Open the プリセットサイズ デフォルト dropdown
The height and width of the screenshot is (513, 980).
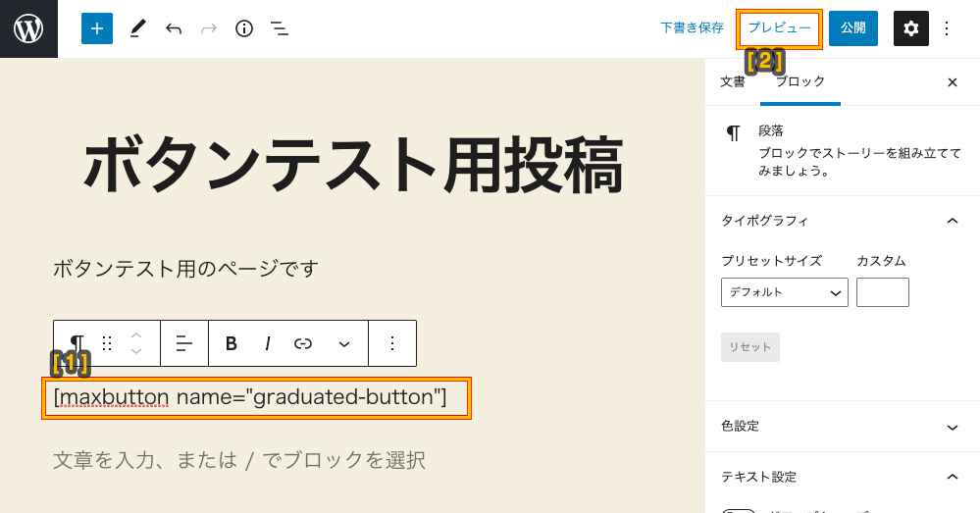coord(785,292)
